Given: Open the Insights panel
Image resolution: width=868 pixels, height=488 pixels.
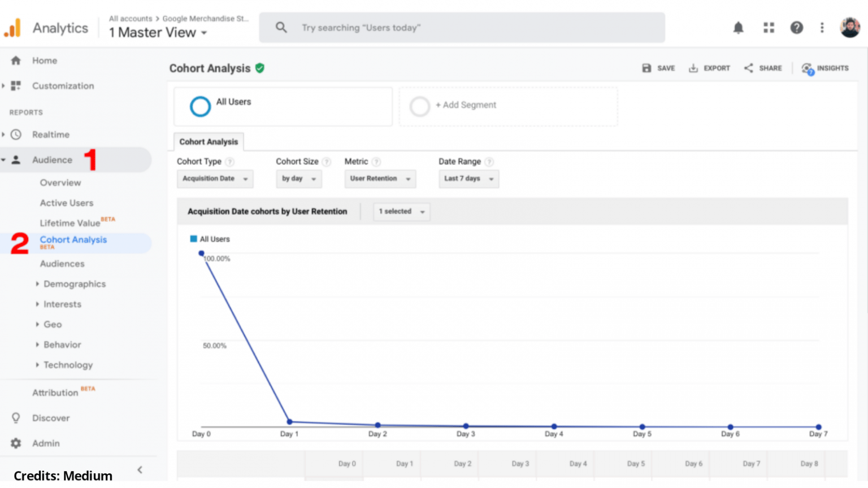Looking at the screenshot, I should [x=825, y=68].
